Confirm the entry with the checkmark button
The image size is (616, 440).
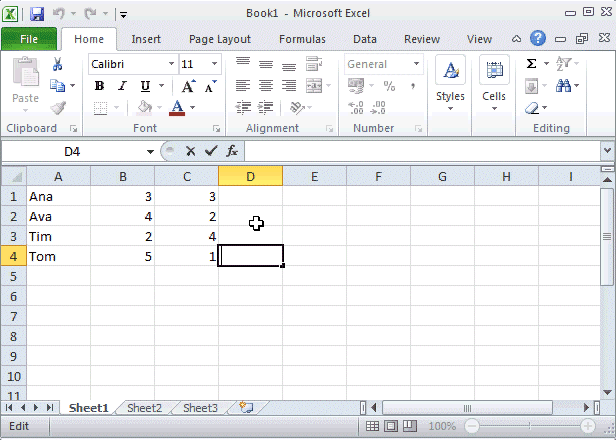click(210, 151)
